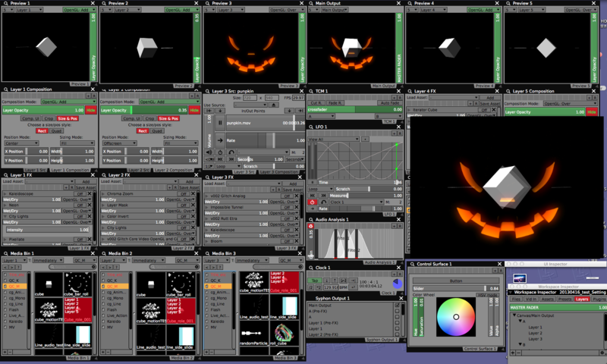Toggle the Main Output checkbox in Syphon Output 1
Screen dimensions: 607x364
[x=397, y=305]
